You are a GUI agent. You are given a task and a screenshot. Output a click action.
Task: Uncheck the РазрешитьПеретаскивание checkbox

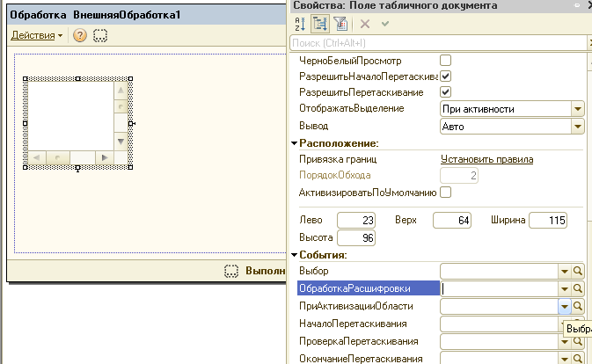click(445, 92)
